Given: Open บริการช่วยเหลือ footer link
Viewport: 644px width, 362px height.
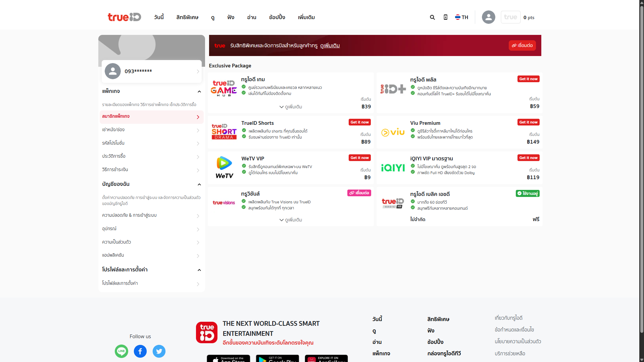Looking at the screenshot, I should (x=510, y=354).
